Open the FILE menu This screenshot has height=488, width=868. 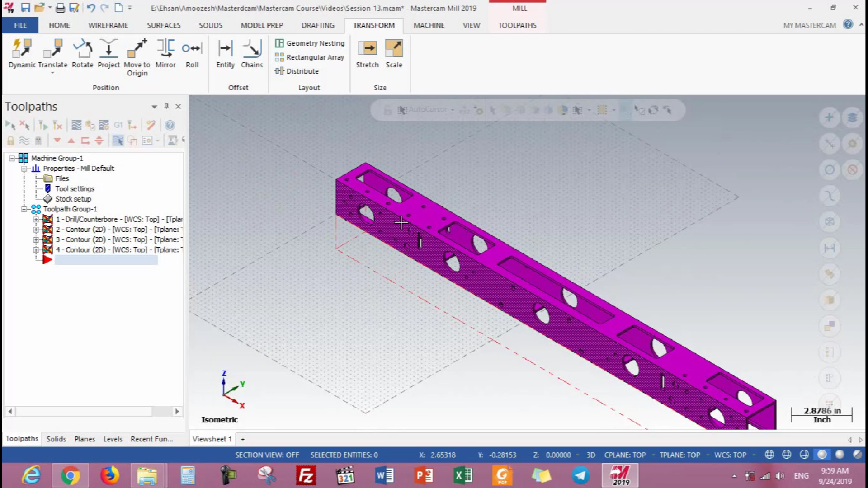[20, 25]
